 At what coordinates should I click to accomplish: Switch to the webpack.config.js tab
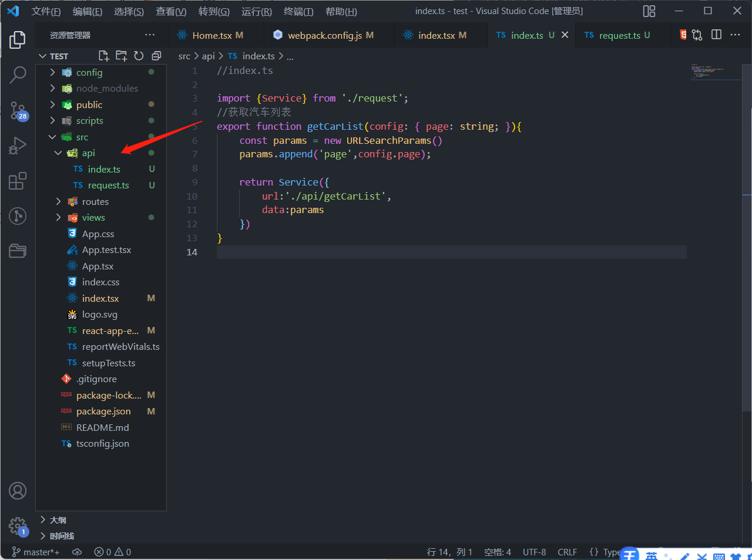[328, 35]
